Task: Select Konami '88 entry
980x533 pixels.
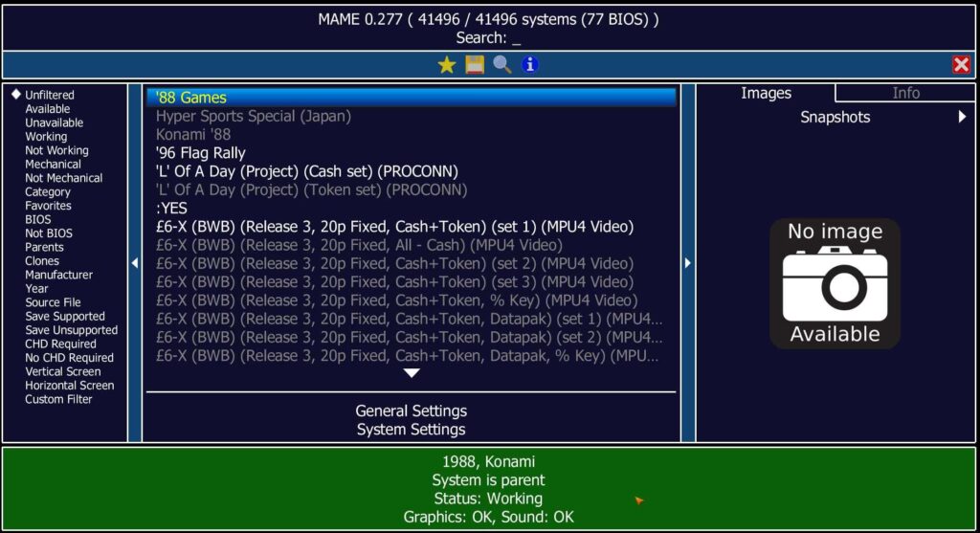Action: tap(412, 134)
